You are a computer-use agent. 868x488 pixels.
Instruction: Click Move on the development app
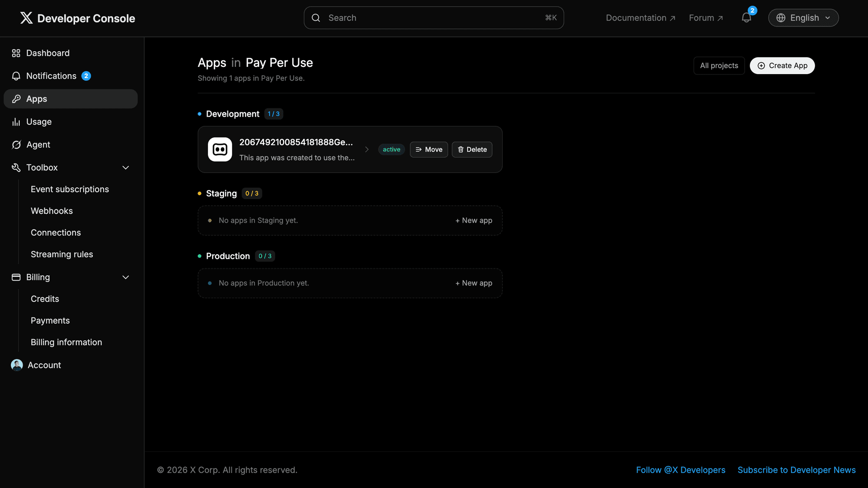429,149
